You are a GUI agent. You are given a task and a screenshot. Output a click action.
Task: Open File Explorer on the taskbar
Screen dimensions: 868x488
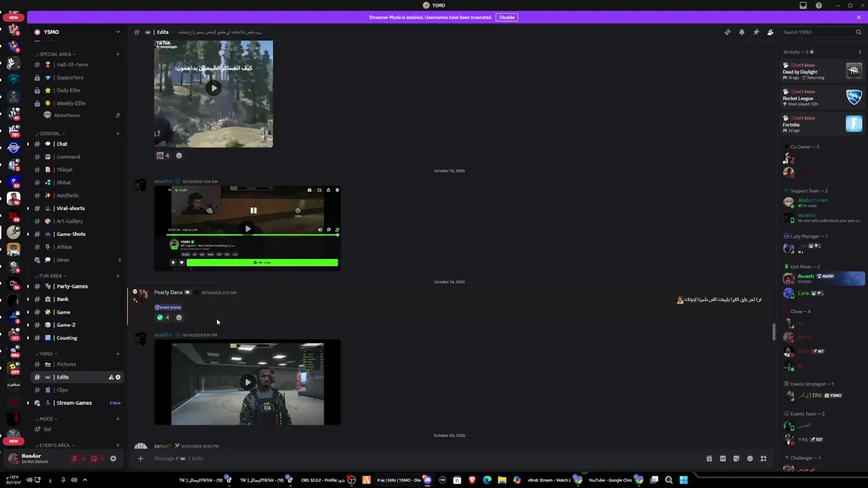[502, 480]
